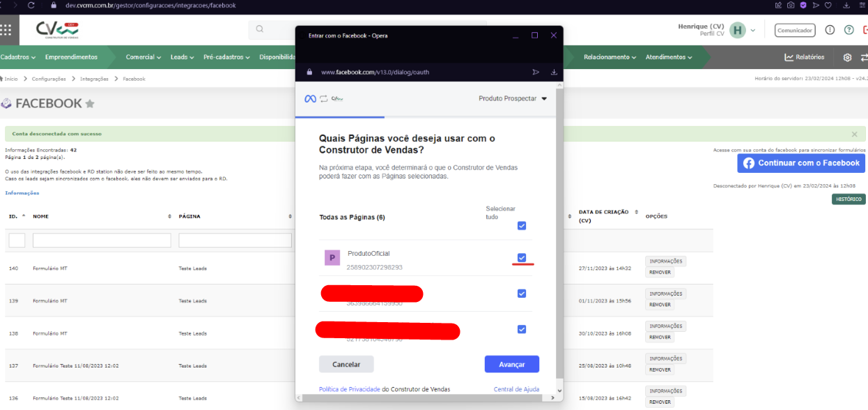Click the Informações link above the table
Image resolution: width=868 pixels, height=410 pixels.
point(22,192)
